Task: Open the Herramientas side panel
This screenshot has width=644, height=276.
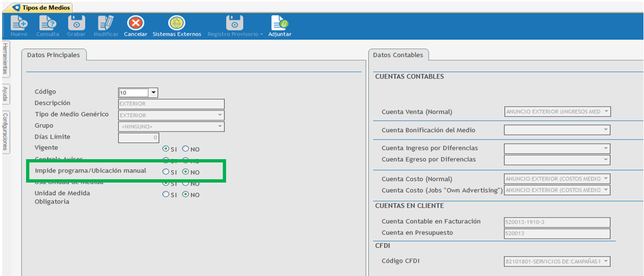Action: coord(5,59)
